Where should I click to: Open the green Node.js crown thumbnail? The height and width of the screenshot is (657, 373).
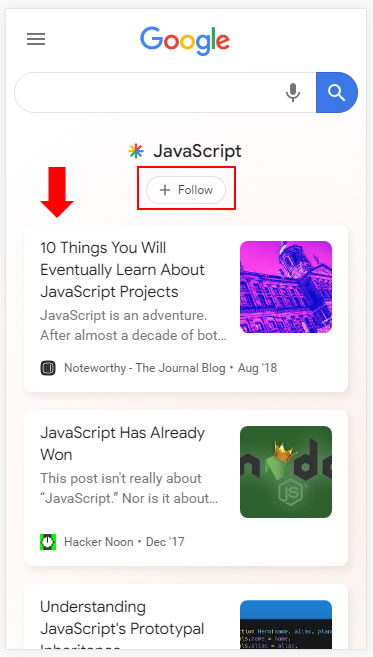pos(286,472)
